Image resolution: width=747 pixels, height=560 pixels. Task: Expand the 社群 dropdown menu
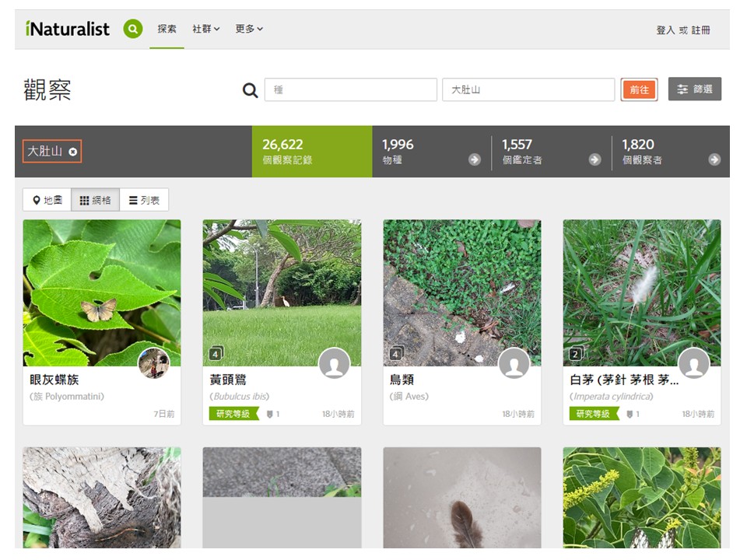tap(206, 29)
